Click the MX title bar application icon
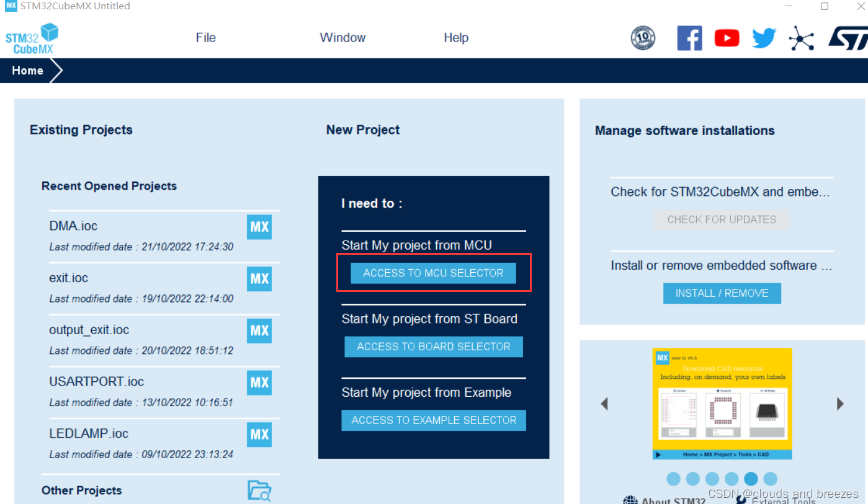This screenshot has height=504, width=868. 11,6
